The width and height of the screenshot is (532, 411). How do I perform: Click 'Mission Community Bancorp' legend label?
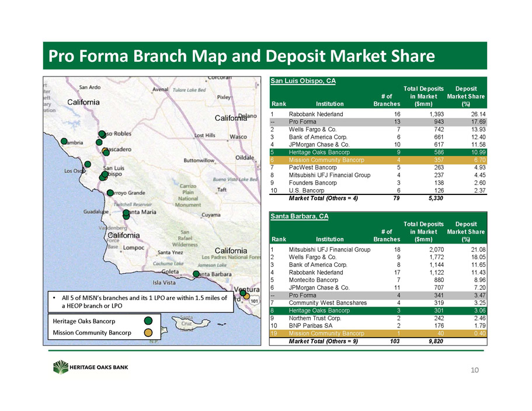click(92, 333)
